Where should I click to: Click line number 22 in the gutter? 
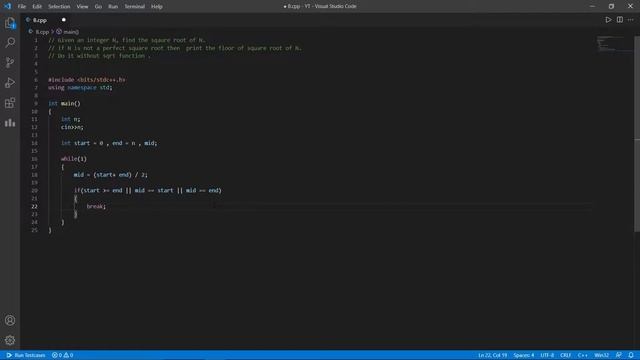34,207
